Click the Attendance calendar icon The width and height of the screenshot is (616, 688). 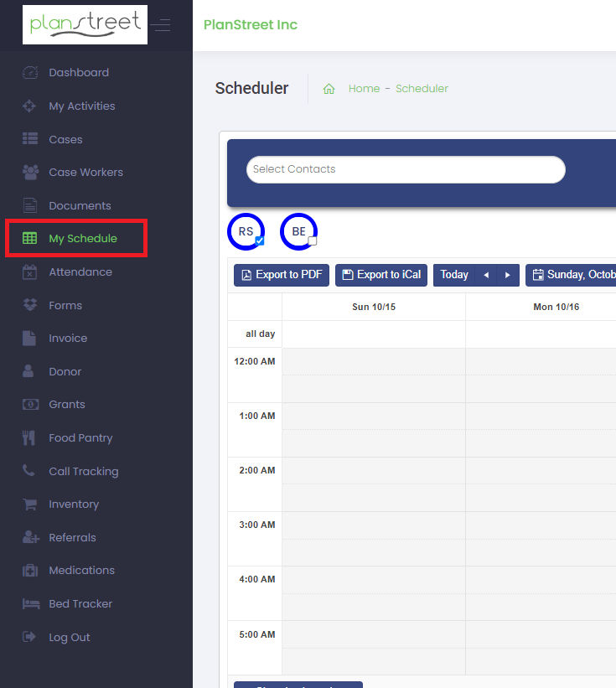point(29,272)
